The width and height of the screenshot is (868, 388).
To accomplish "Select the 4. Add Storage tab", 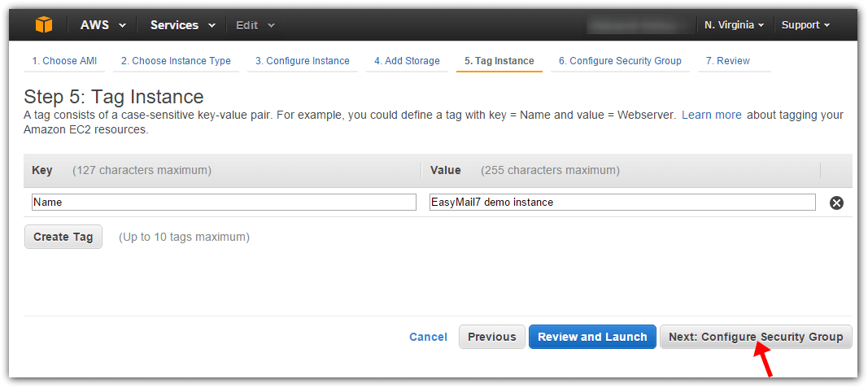I will pyautogui.click(x=407, y=61).
